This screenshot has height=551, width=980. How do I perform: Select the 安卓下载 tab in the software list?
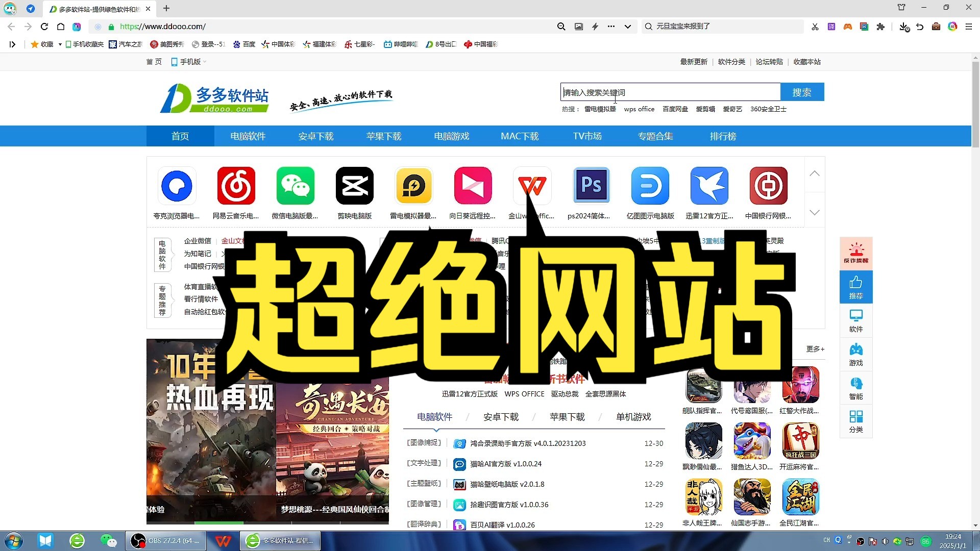coord(501,417)
